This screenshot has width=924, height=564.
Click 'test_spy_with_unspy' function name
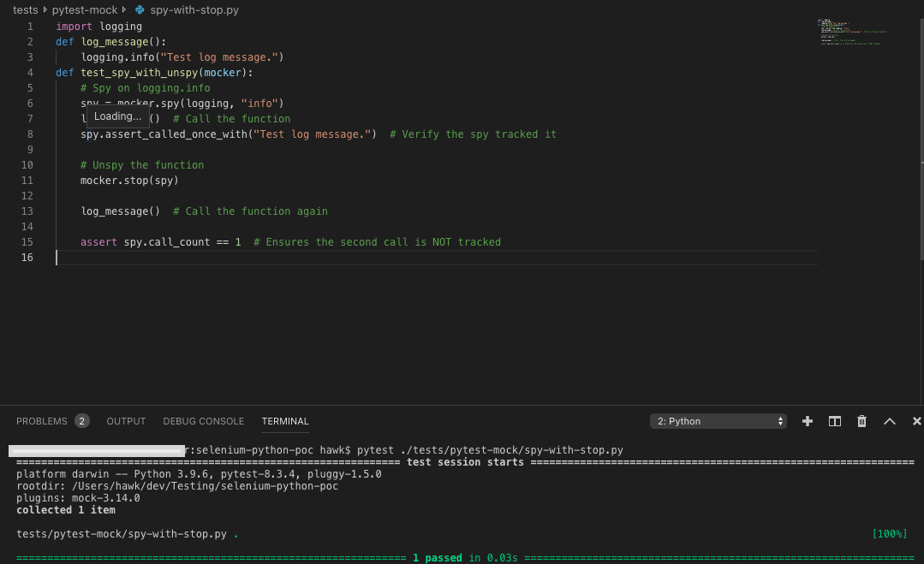[x=139, y=73]
